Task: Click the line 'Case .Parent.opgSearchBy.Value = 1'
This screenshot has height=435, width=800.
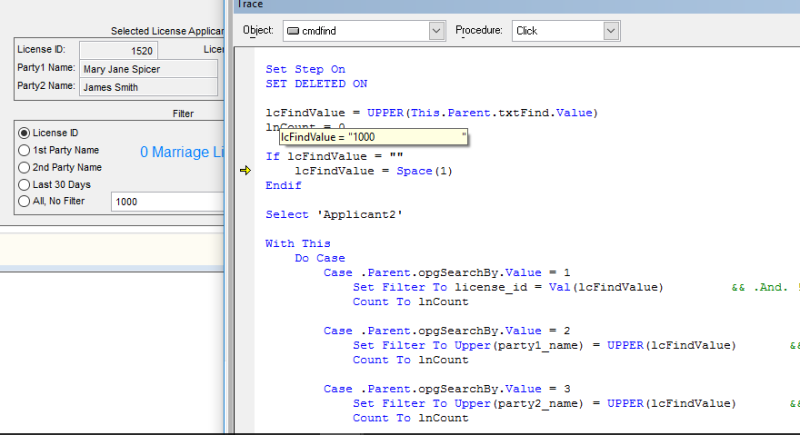Action: click(447, 272)
